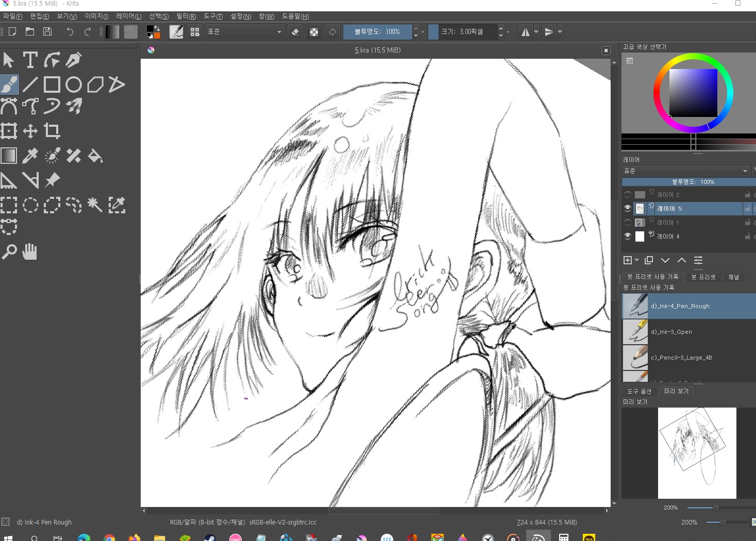
Task: Open the add layer dropdown arrow
Action: point(637,261)
